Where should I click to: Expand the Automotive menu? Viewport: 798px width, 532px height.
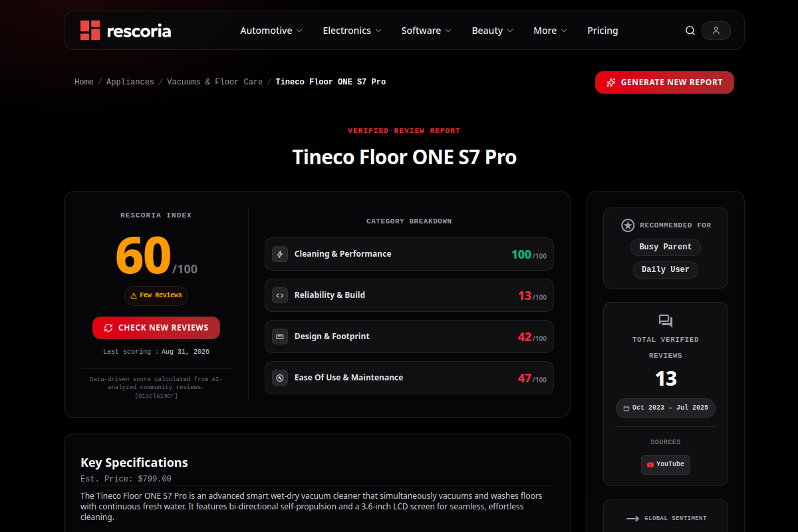coord(271,31)
